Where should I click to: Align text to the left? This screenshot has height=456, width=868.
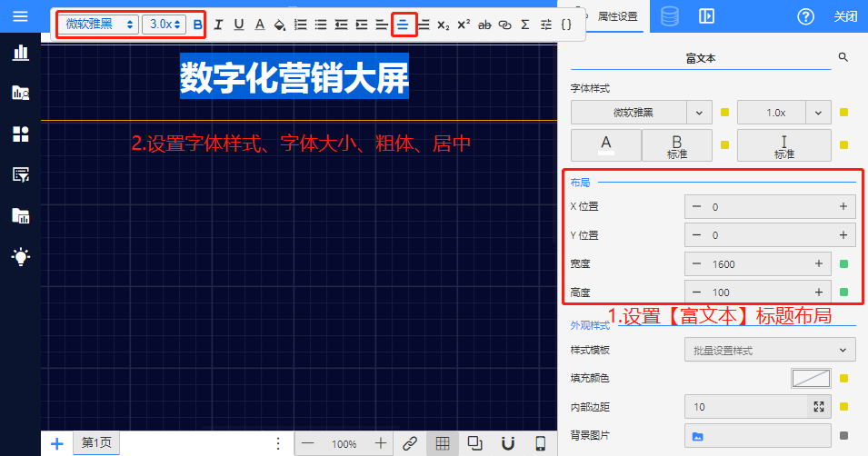(x=382, y=25)
